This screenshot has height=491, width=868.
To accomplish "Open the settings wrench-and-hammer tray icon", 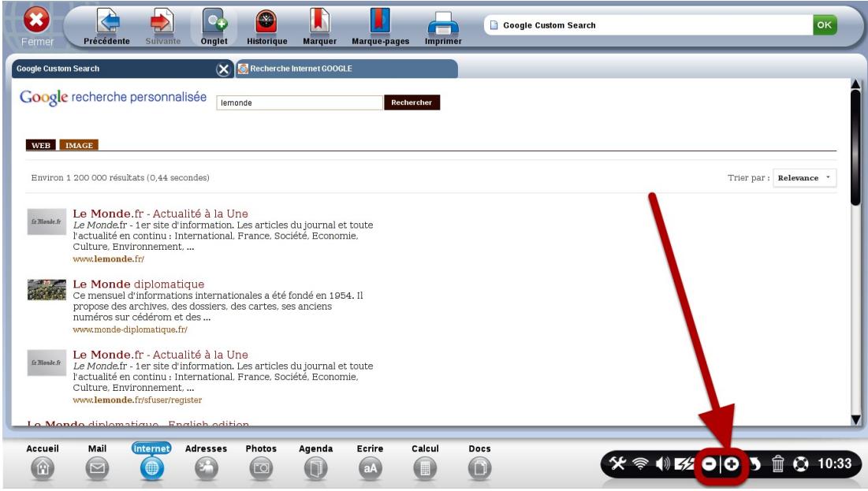I will (x=618, y=463).
